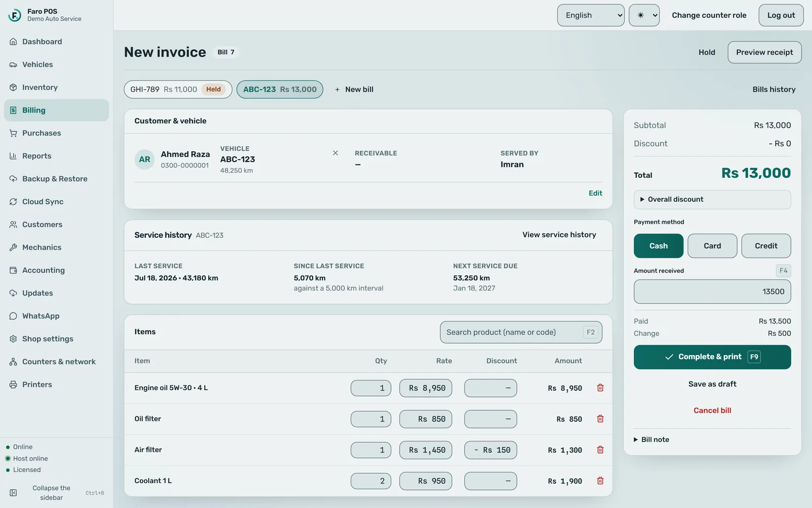Open Billing in the sidebar
This screenshot has width=812, height=508.
click(56, 110)
